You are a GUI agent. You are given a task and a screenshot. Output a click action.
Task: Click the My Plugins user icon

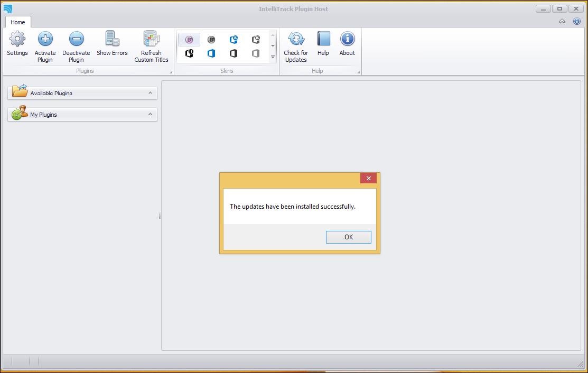tap(20, 113)
